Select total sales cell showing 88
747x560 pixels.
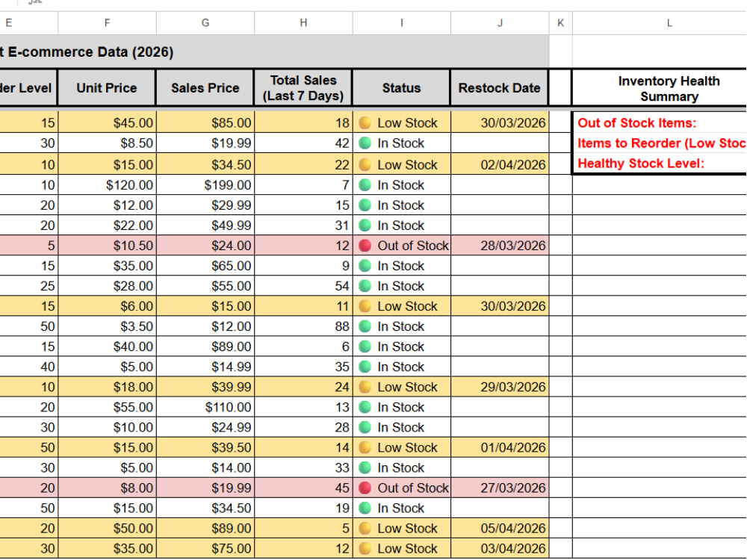point(303,326)
